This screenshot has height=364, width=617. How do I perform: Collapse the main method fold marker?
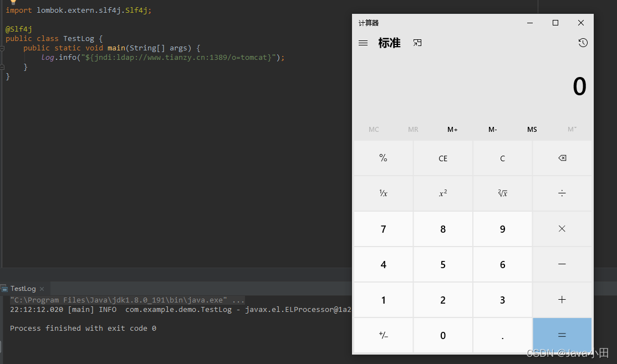pyautogui.click(x=2, y=48)
